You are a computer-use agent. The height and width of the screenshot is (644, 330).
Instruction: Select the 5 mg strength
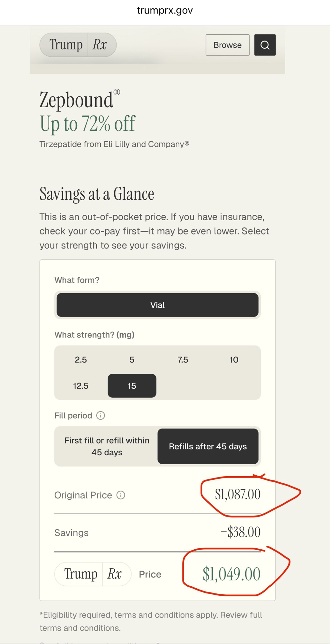[x=132, y=360]
